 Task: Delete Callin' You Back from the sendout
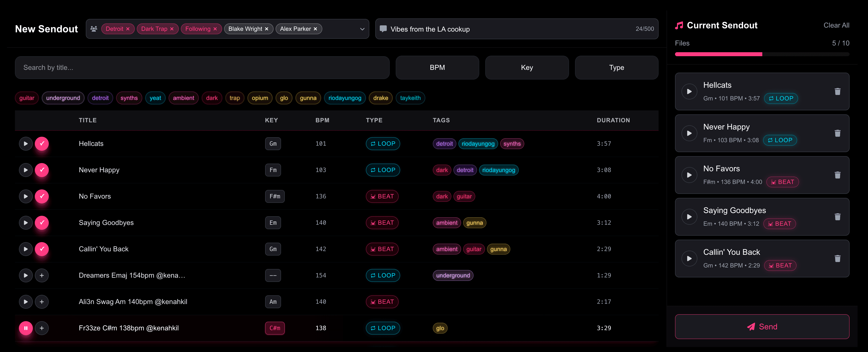pos(838,258)
